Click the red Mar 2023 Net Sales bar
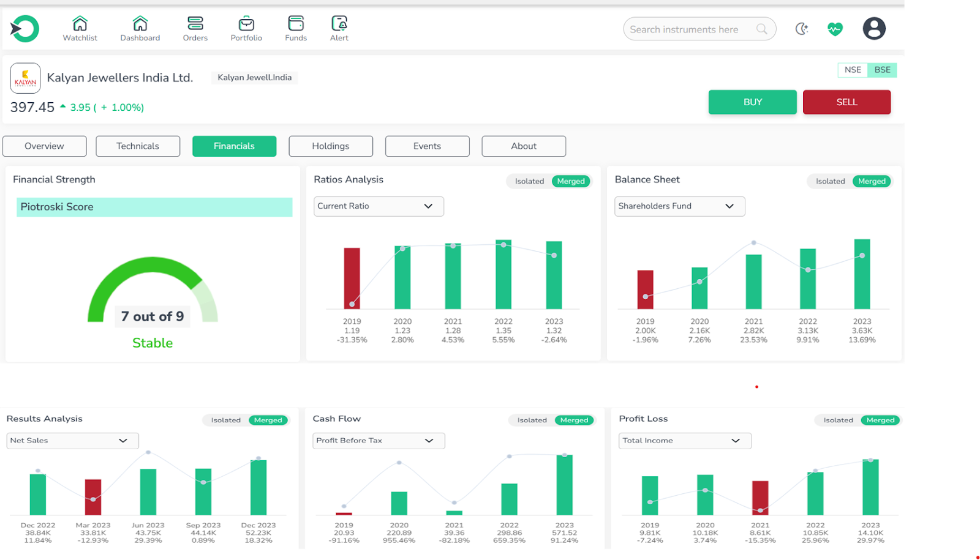980x560 pixels. coord(93,497)
